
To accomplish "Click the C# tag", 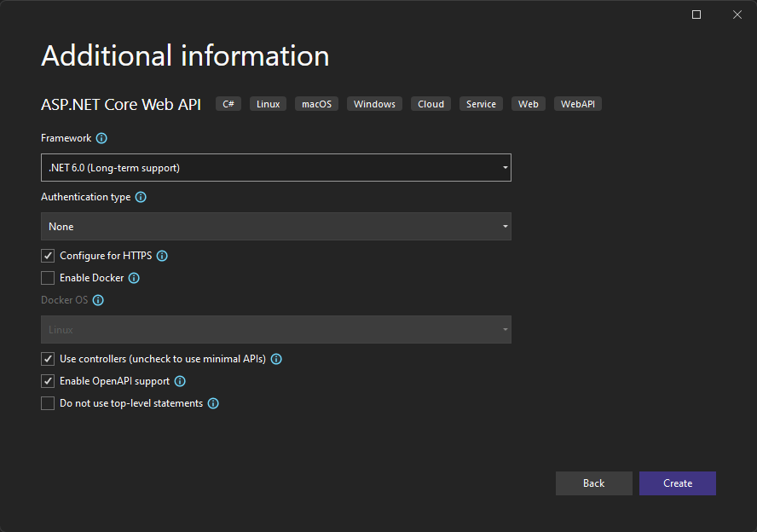I will tap(228, 104).
